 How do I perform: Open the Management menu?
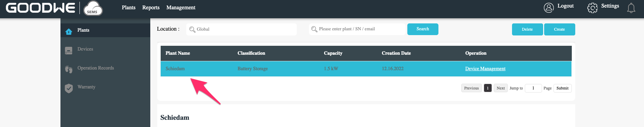click(181, 8)
